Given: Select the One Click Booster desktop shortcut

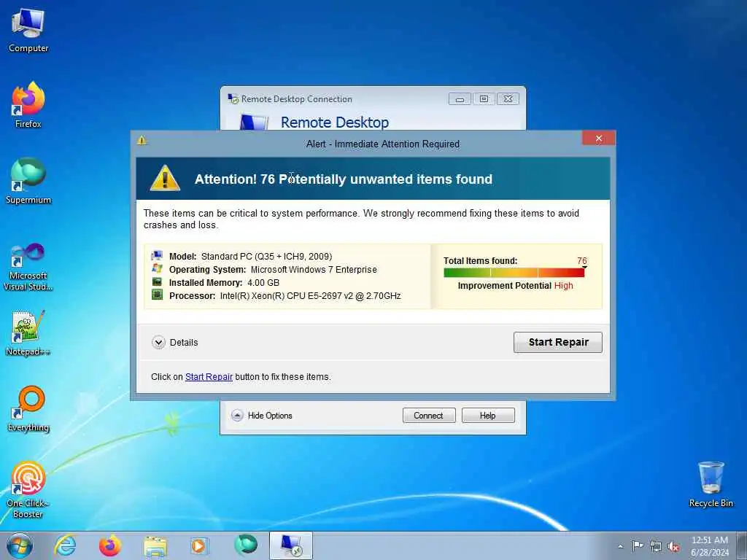Looking at the screenshot, I should 28,489.
